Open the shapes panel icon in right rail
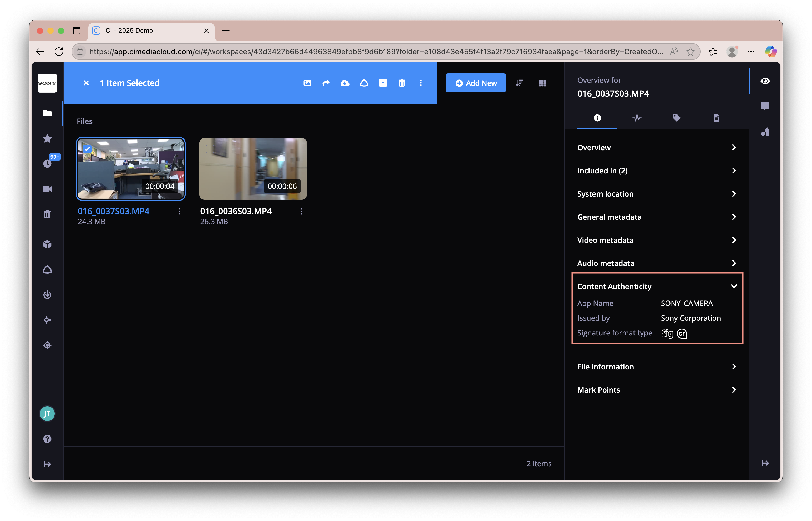This screenshot has width=812, height=521. (x=765, y=132)
